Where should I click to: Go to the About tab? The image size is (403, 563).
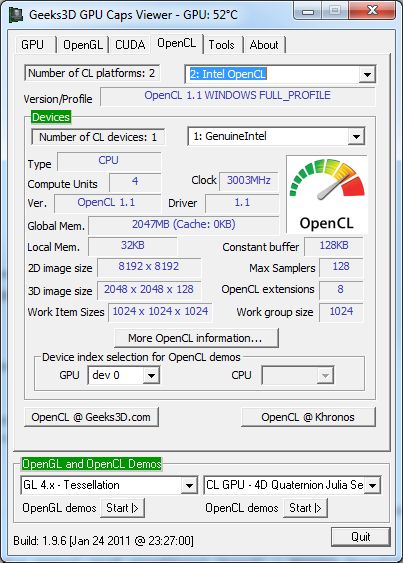(264, 45)
